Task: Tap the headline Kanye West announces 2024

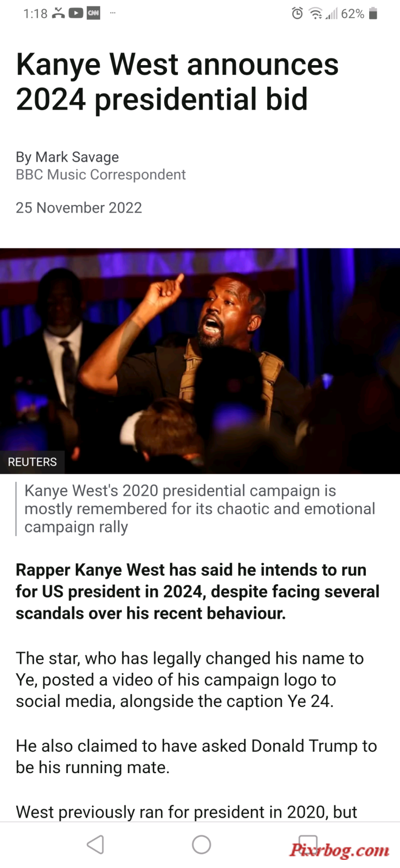Action: coord(177,81)
